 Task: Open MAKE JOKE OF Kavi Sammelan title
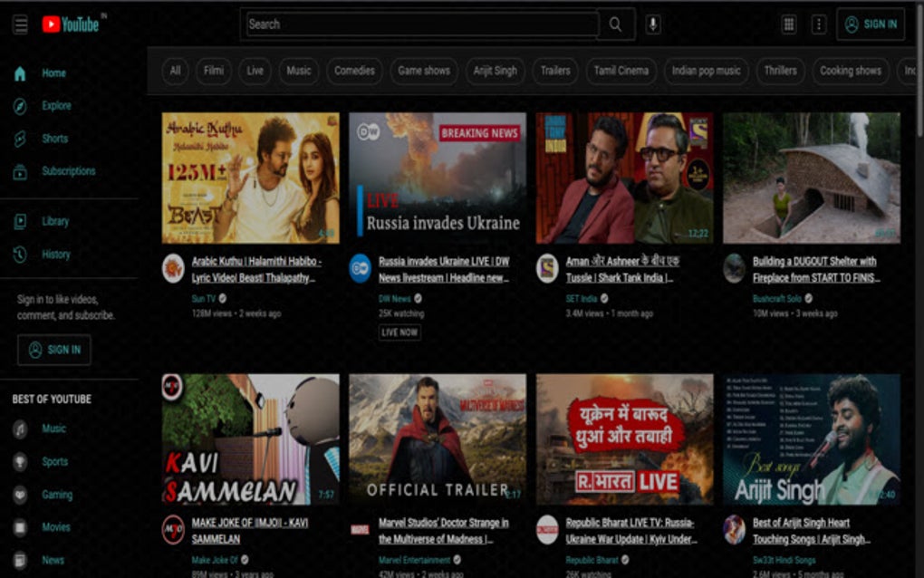point(250,530)
